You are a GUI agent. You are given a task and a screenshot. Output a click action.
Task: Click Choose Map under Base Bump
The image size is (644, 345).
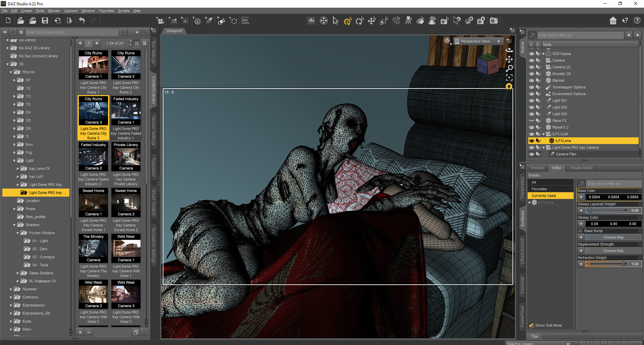[x=613, y=237]
